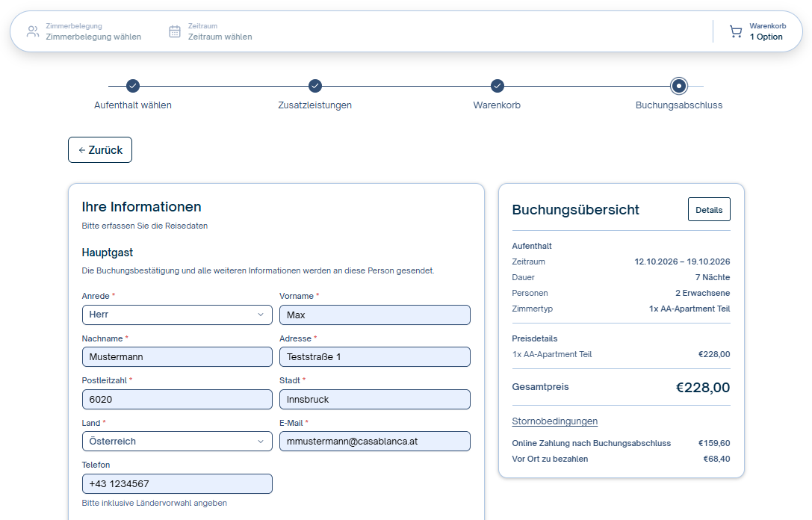Click the Zimmerbelegung guests icon
The height and width of the screenshot is (520, 812).
(x=33, y=31)
